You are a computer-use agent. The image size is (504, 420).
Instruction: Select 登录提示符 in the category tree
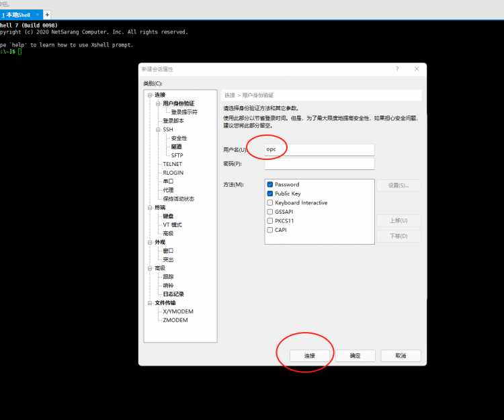click(184, 112)
